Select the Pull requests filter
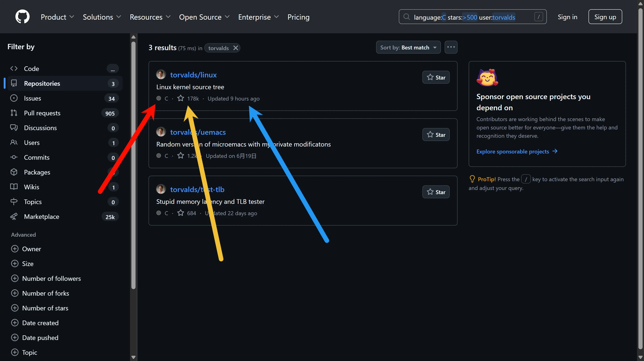This screenshot has width=644, height=361. click(42, 113)
